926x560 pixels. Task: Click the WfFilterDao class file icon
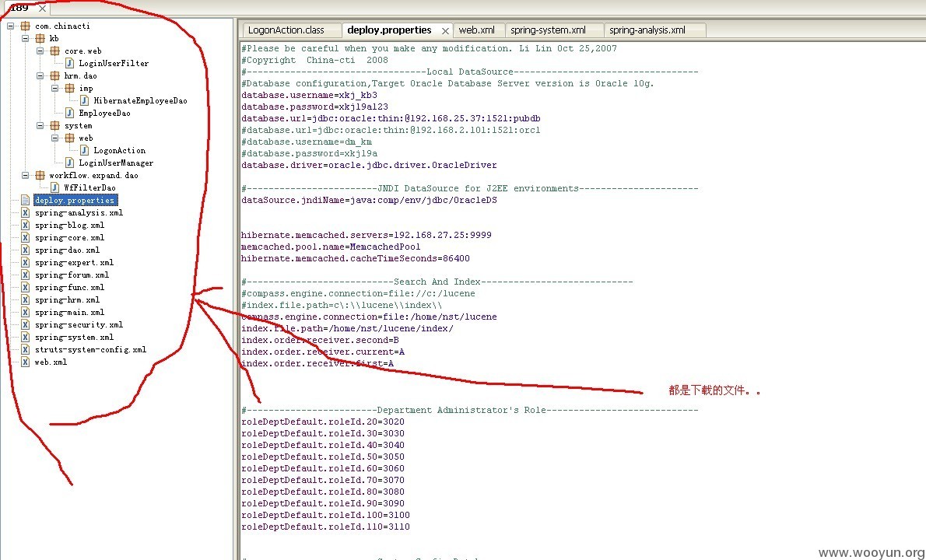pyautogui.click(x=55, y=187)
